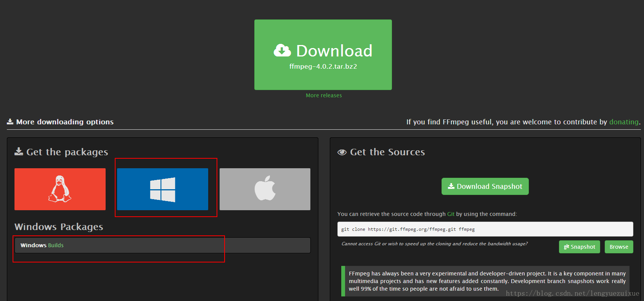Click the green Download ffmpeg-4.0.2.tar.bz2 button
644x301 pixels.
(x=323, y=55)
